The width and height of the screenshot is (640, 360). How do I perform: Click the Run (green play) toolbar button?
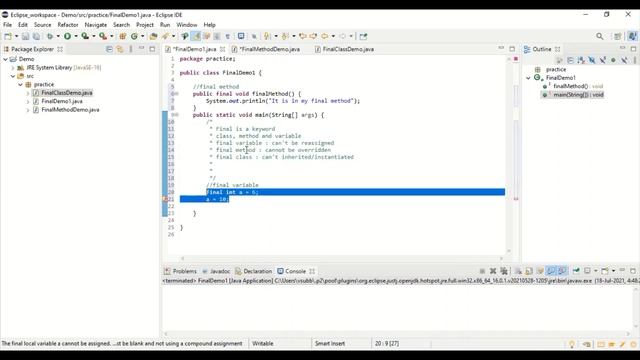[67, 36]
